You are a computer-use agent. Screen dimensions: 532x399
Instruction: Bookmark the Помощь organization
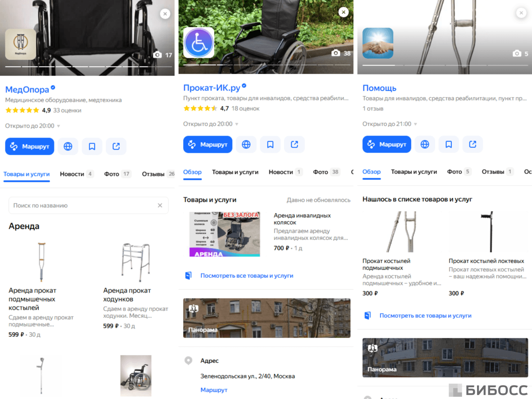click(449, 144)
